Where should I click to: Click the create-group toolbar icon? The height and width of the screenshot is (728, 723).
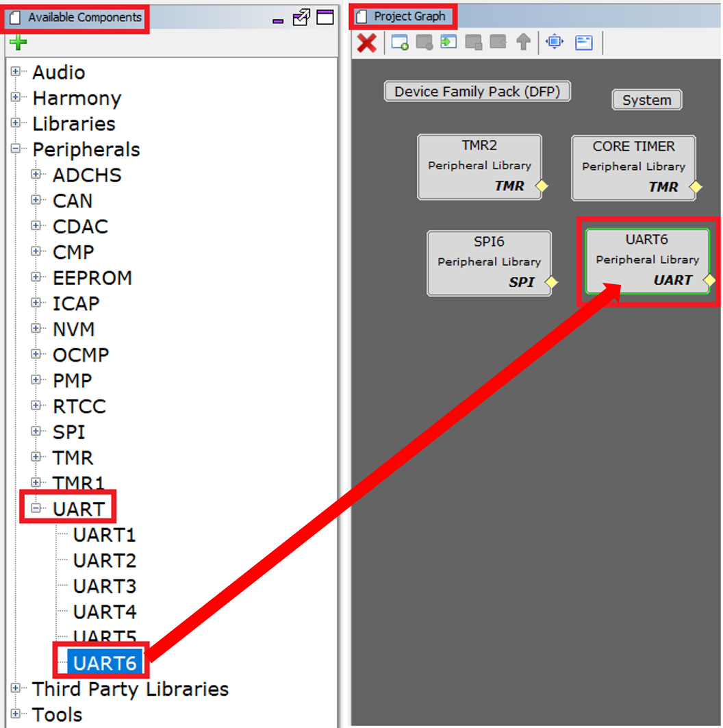[399, 42]
